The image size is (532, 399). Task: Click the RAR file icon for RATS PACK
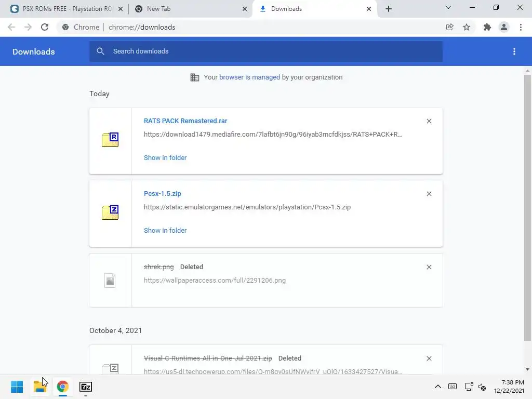tap(110, 140)
